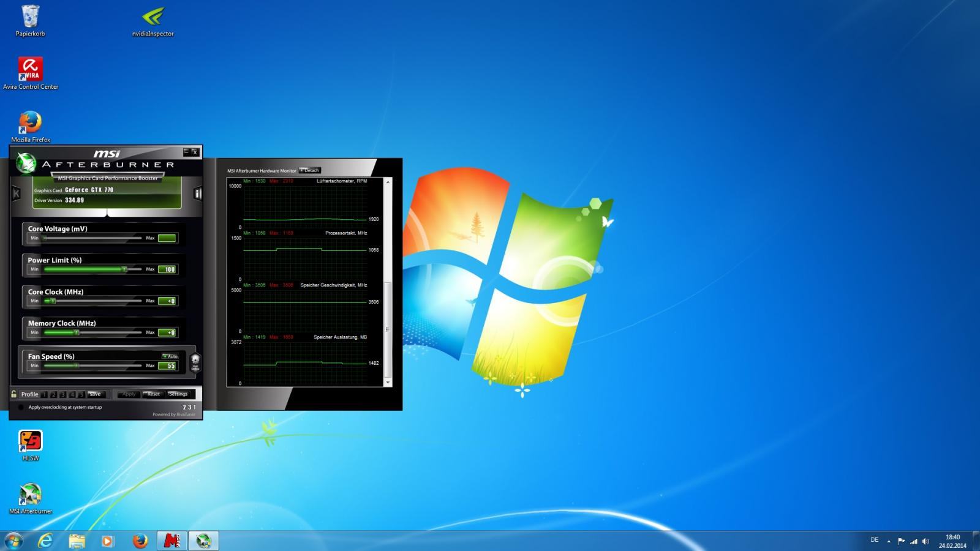Click the Fan Speed value field 55
980x551 pixels.
[x=167, y=365]
